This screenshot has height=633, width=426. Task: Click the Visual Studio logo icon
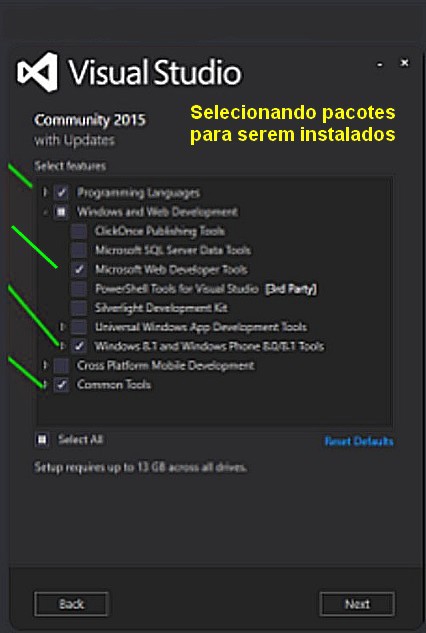[38, 72]
